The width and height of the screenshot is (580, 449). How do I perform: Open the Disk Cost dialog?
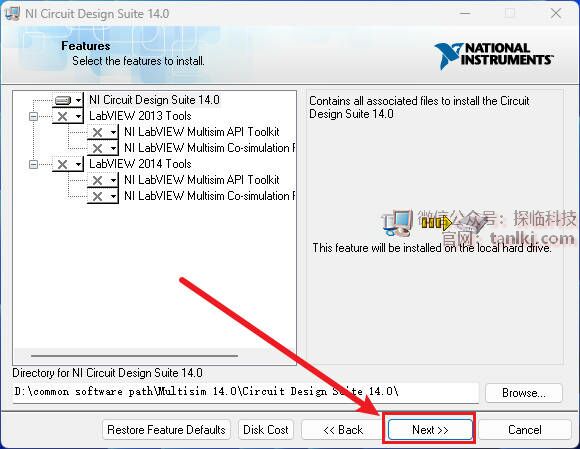coord(266,430)
